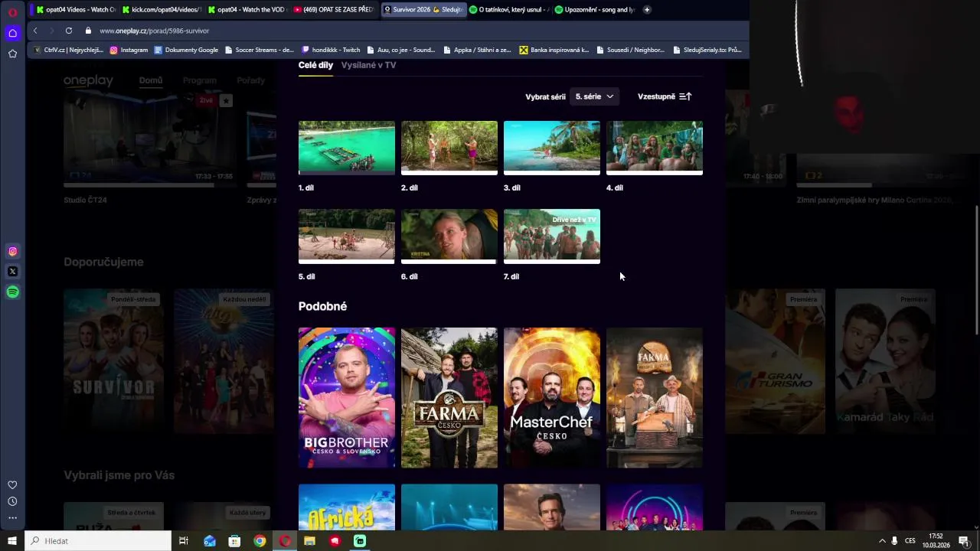Open X (Twitter) in Opera sidebar
The width and height of the screenshot is (980, 551).
(12, 271)
